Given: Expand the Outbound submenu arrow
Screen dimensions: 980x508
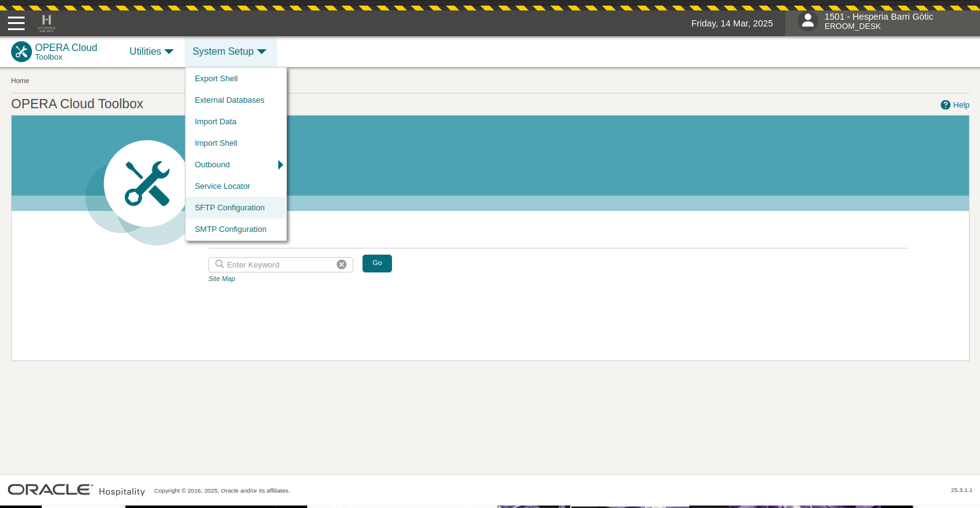Looking at the screenshot, I should point(280,165).
